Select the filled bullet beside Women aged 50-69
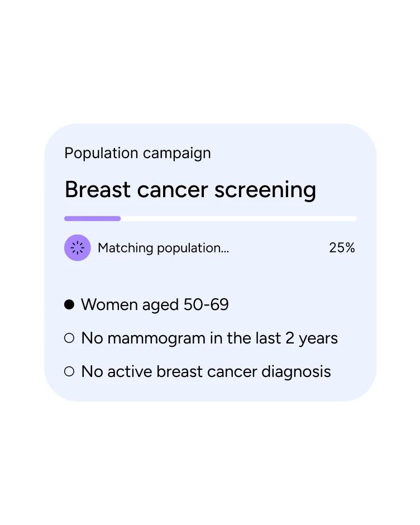 [69, 304]
